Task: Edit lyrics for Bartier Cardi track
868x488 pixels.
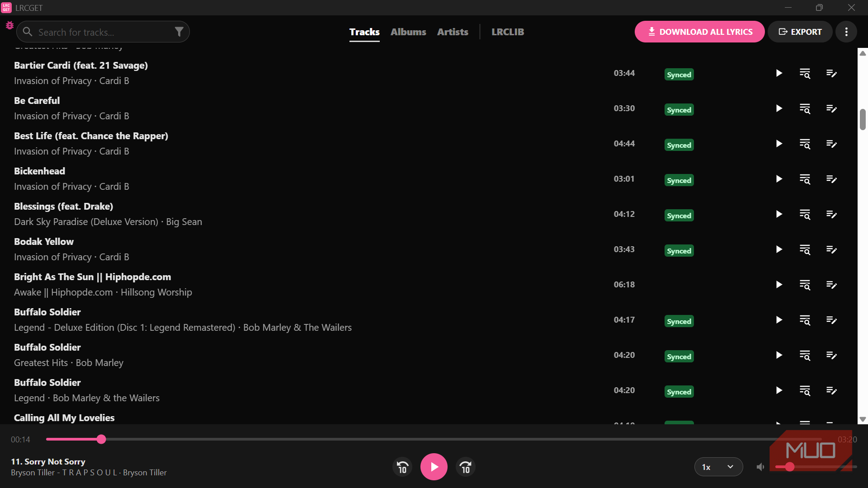Action: pos(831,73)
